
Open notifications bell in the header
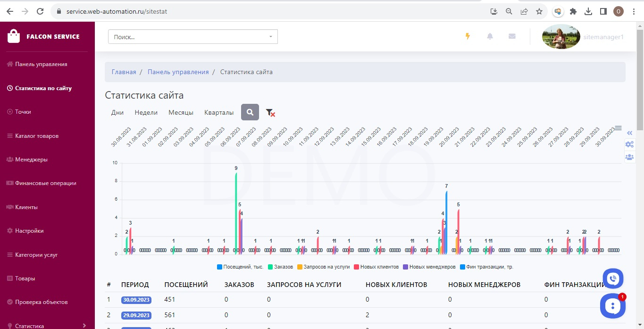coord(490,36)
